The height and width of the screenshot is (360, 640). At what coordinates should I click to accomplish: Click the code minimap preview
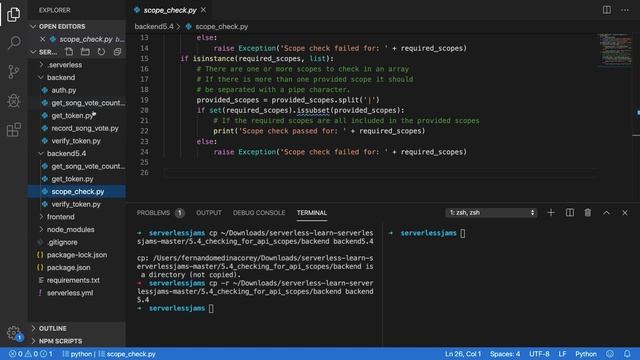pos(616,49)
